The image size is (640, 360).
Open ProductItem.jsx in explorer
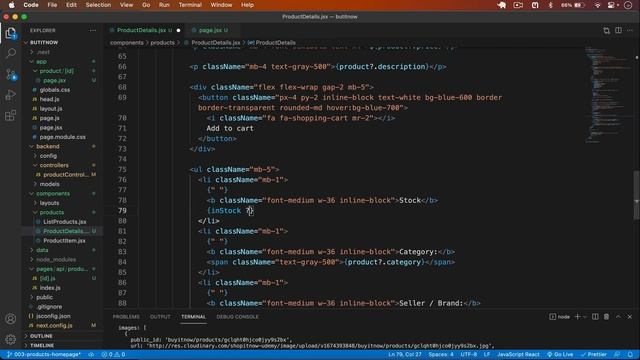pyautogui.click(x=64, y=240)
